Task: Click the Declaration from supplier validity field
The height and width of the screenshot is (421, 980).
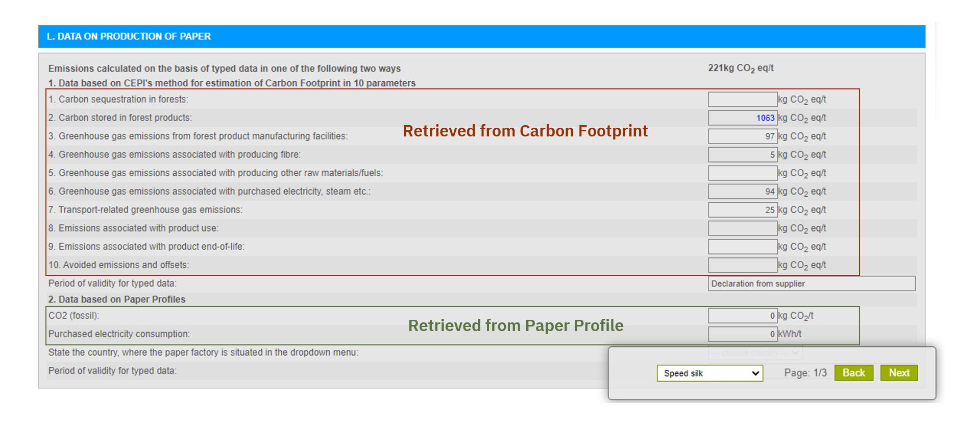Action: 811,284
